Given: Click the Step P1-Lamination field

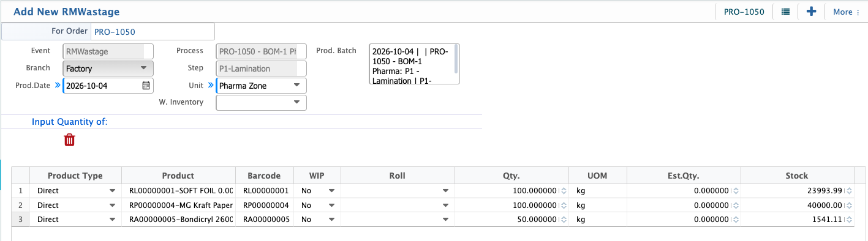Looking at the screenshot, I should tap(262, 69).
